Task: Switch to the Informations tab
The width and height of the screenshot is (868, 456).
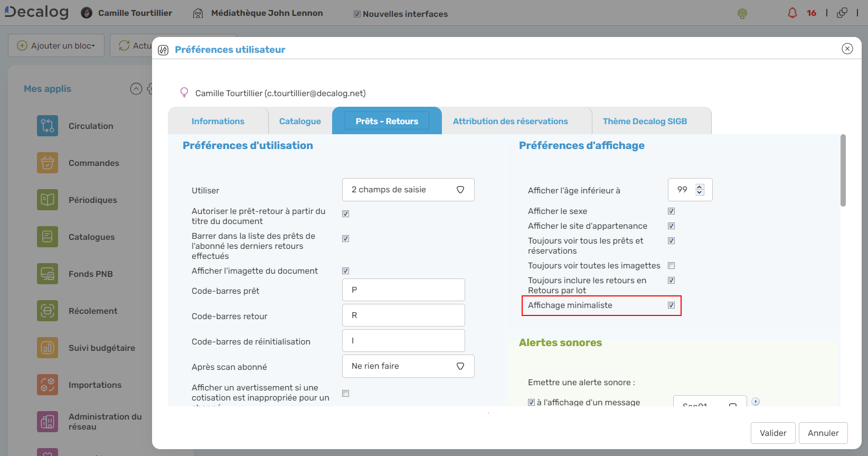Action: click(218, 121)
